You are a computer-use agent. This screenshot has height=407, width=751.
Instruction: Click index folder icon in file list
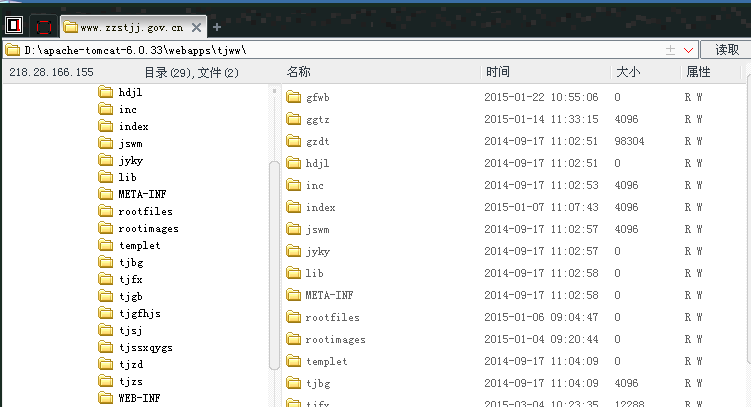pyautogui.click(x=294, y=207)
